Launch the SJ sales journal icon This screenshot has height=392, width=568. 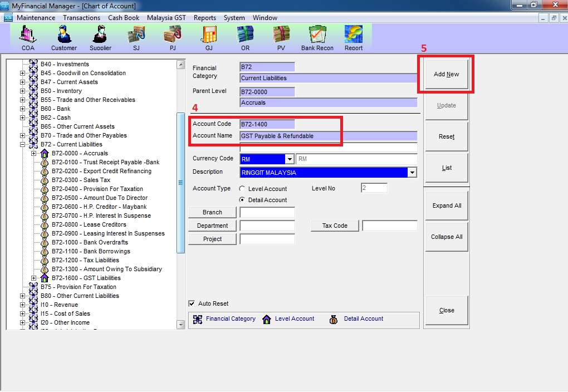tap(136, 37)
